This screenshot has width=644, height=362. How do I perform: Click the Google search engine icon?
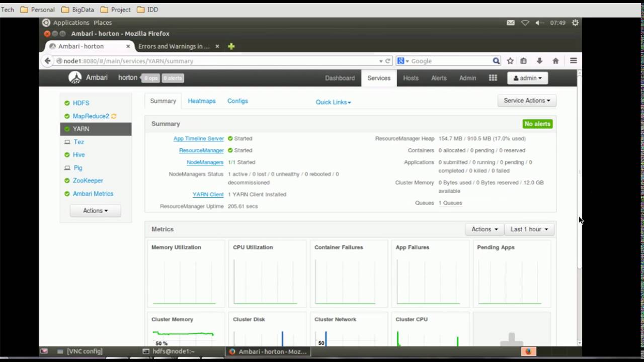(400, 61)
